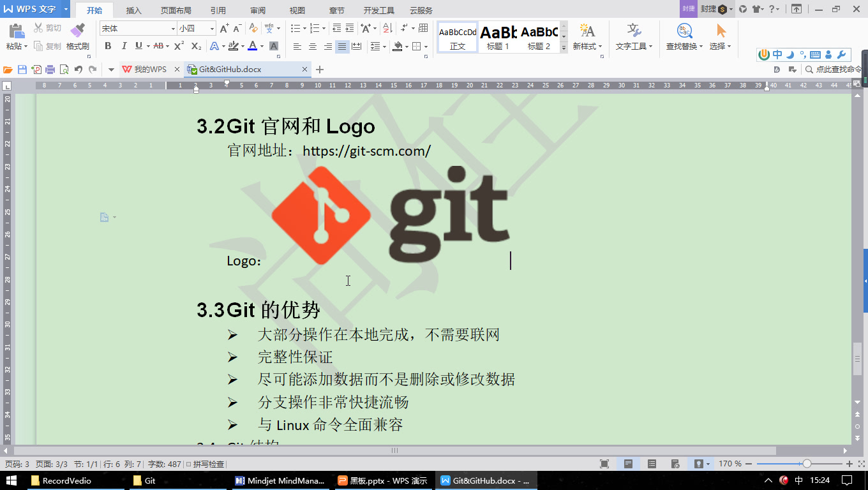Click the 选择 select button

coord(721,37)
